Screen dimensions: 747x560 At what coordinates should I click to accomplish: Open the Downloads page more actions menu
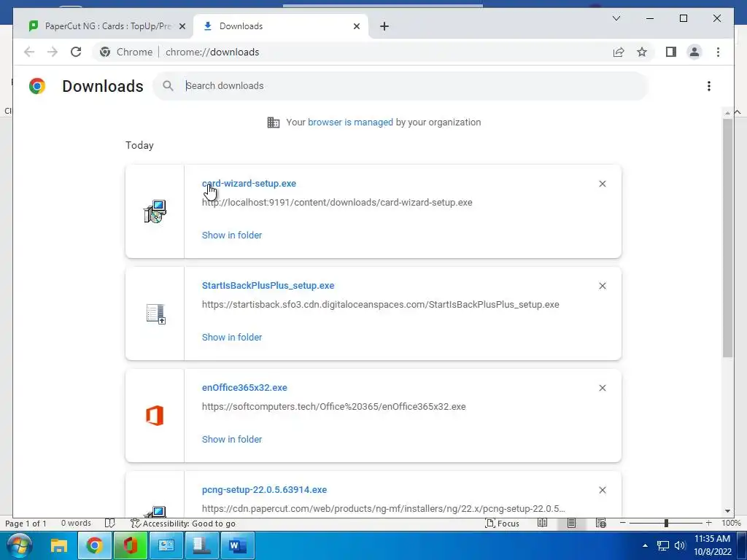coord(709,86)
